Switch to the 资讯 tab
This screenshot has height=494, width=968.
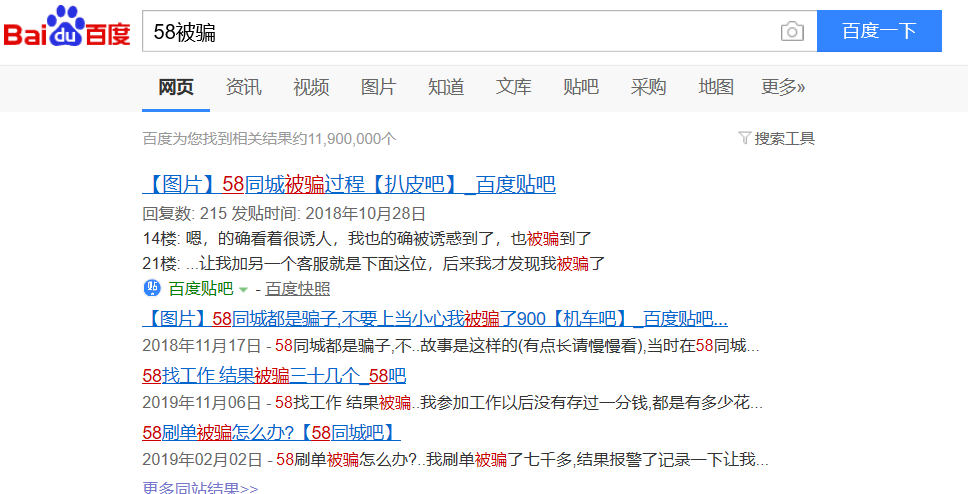[x=244, y=87]
